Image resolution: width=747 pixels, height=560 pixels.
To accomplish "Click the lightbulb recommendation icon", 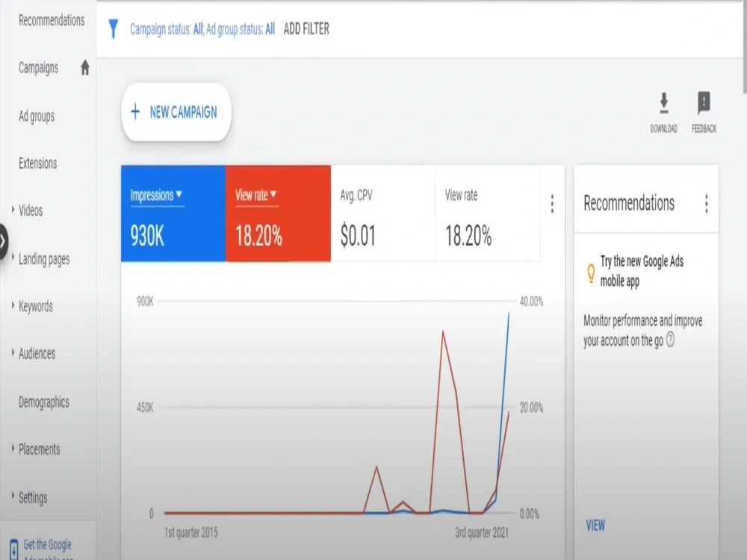I will (591, 273).
